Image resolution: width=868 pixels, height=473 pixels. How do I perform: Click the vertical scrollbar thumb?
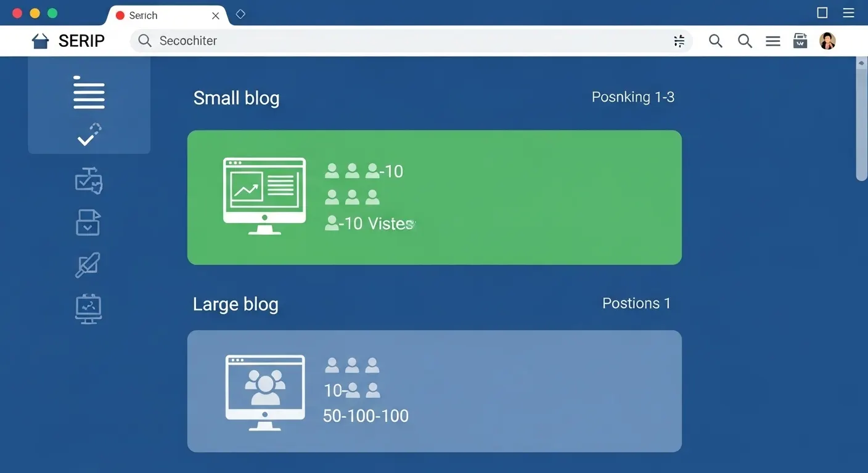point(861,120)
